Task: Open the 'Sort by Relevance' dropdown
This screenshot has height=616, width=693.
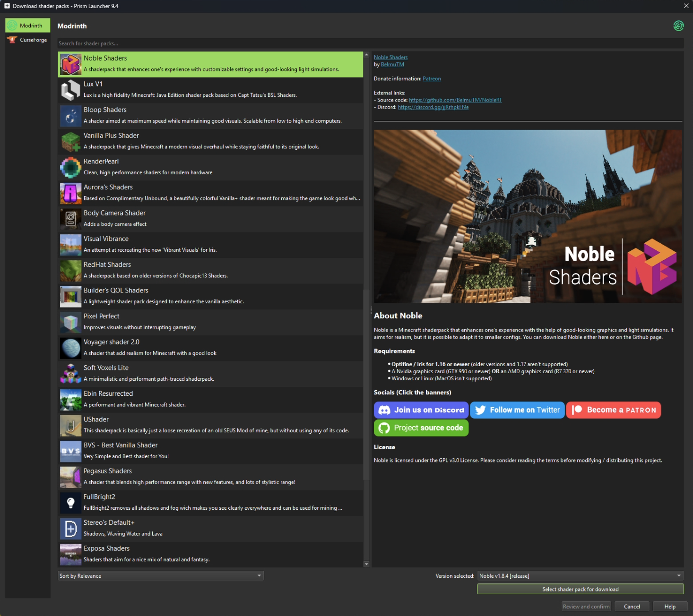Action: coord(160,575)
